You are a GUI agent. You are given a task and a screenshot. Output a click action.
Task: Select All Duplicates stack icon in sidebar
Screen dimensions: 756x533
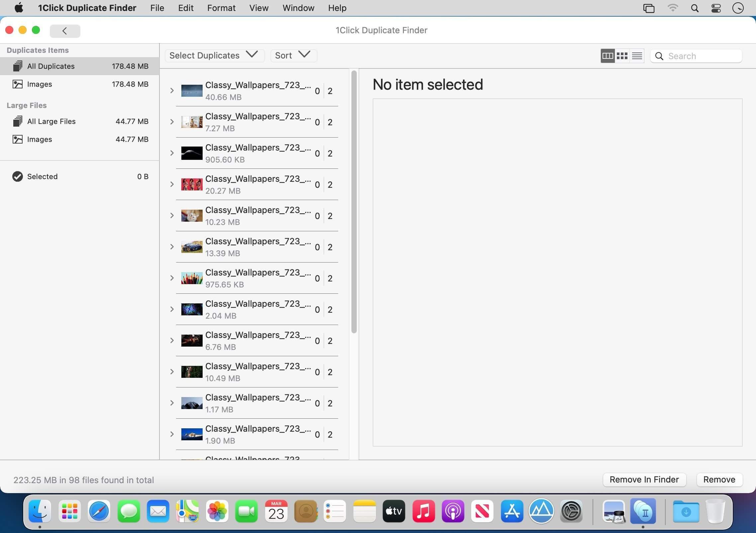[x=18, y=66]
